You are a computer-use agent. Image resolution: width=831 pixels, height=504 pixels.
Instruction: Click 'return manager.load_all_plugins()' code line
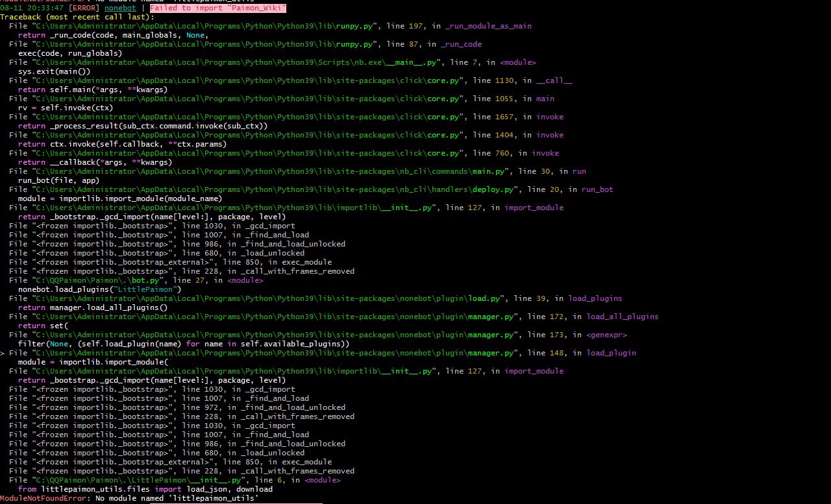pos(93,307)
